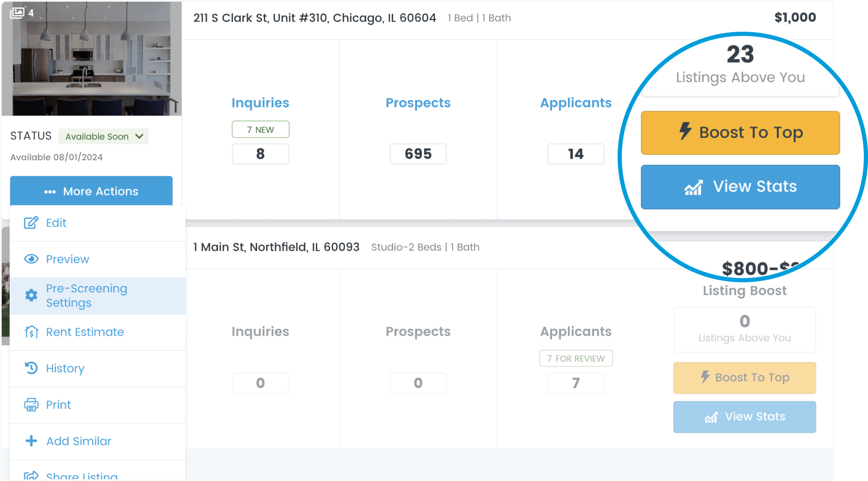Open the 7 NEW inquiries badge

tap(260, 129)
